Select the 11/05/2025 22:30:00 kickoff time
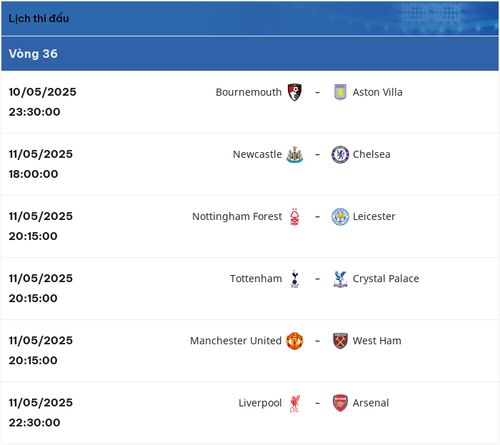This screenshot has height=445, width=500. 41,412
